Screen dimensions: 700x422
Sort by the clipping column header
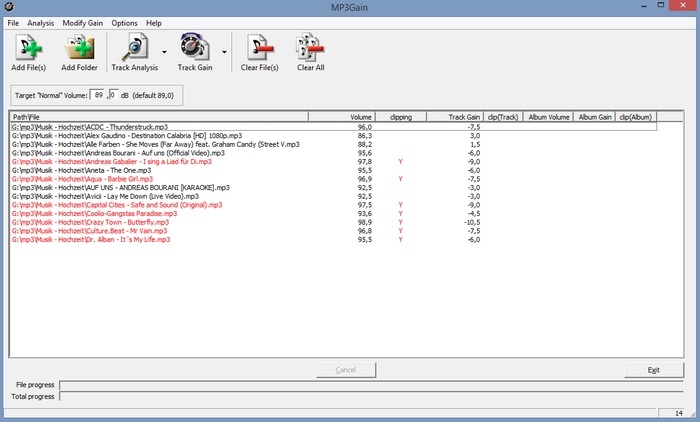401,117
